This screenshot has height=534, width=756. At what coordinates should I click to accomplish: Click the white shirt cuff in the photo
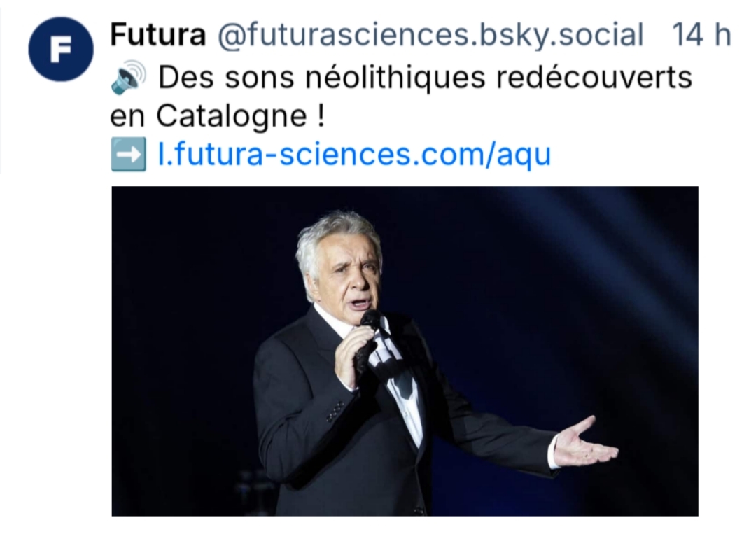(x=554, y=451)
